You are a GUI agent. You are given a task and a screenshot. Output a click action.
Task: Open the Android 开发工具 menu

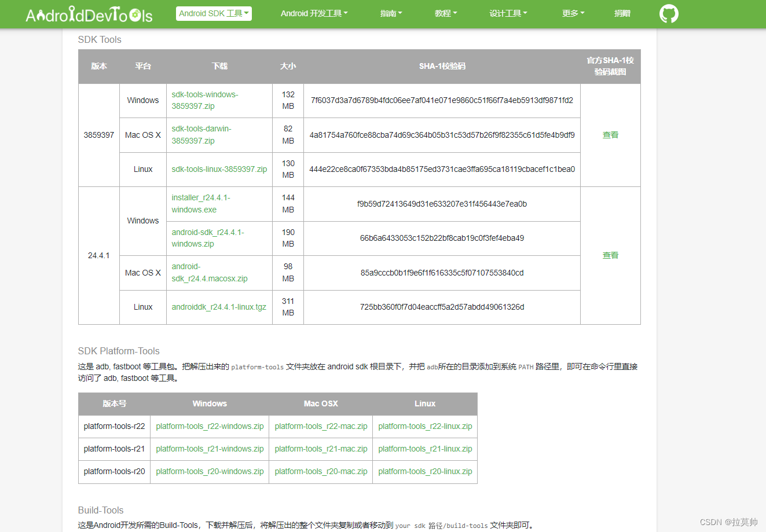coord(314,13)
